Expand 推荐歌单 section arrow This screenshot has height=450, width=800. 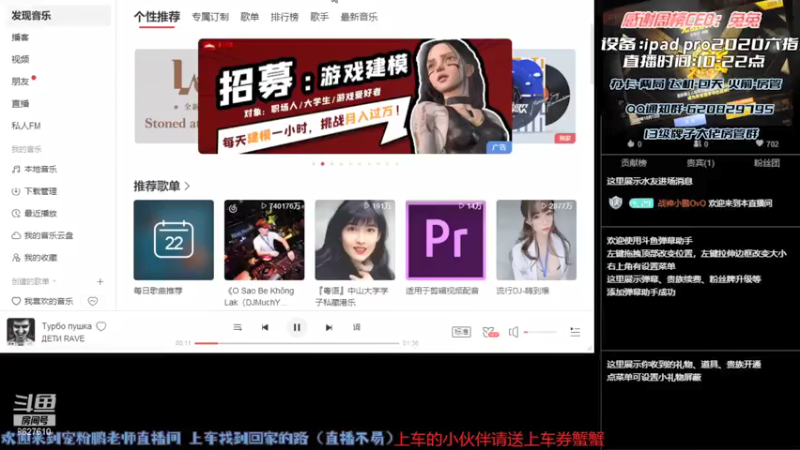(x=187, y=186)
